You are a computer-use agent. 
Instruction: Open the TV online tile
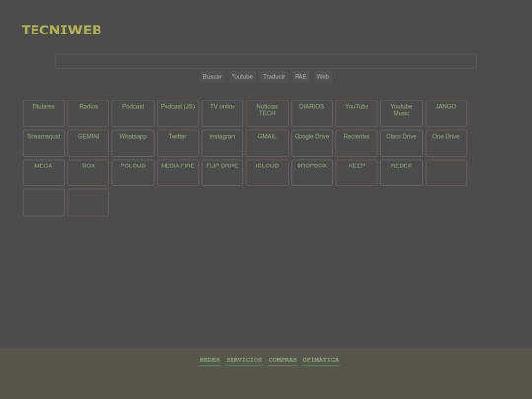point(223,113)
